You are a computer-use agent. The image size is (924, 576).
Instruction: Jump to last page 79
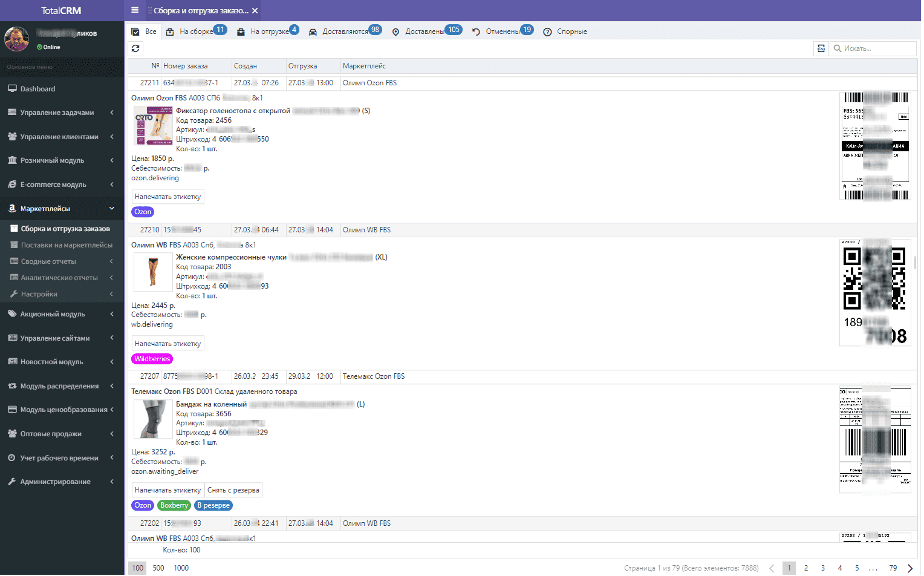click(x=893, y=568)
